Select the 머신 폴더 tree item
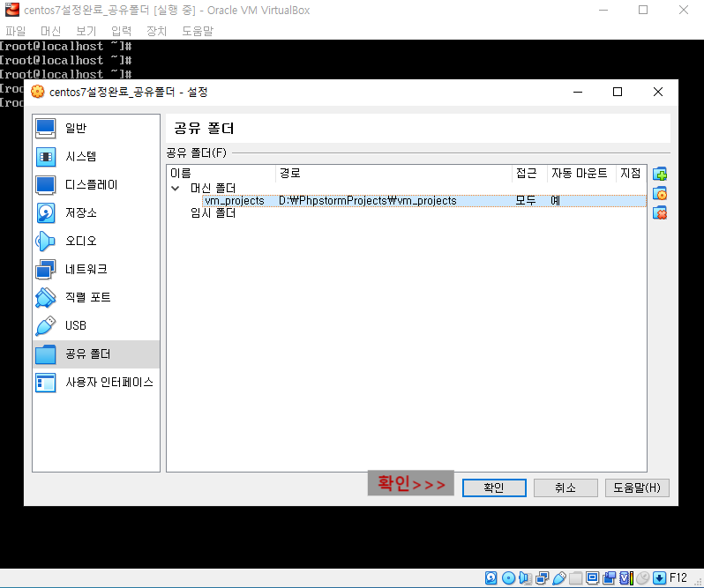704x588 pixels. click(213, 188)
